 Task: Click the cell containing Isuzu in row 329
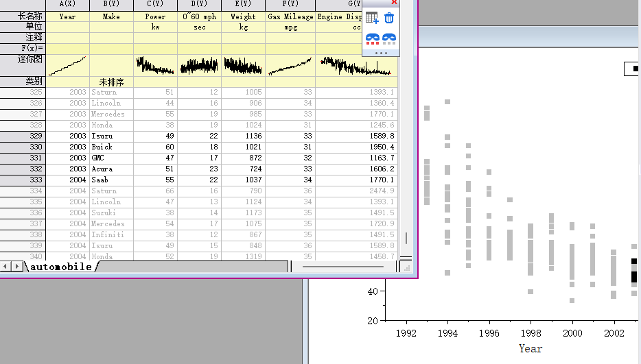pos(111,136)
